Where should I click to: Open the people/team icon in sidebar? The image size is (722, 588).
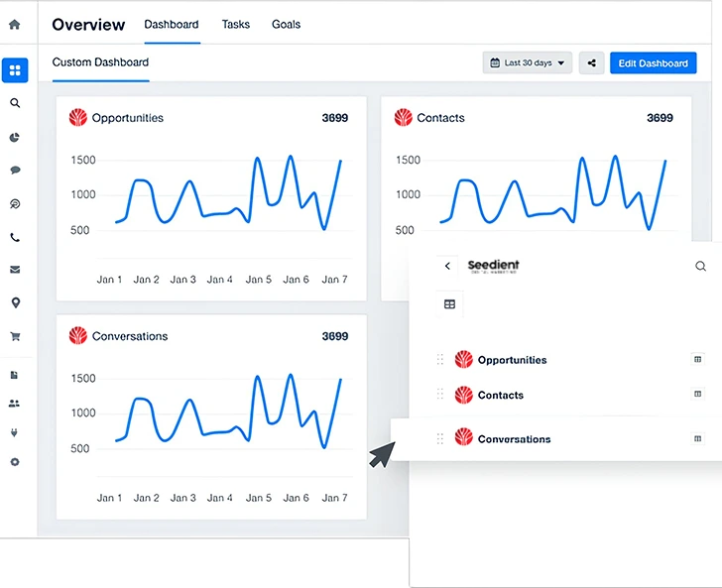click(x=14, y=404)
